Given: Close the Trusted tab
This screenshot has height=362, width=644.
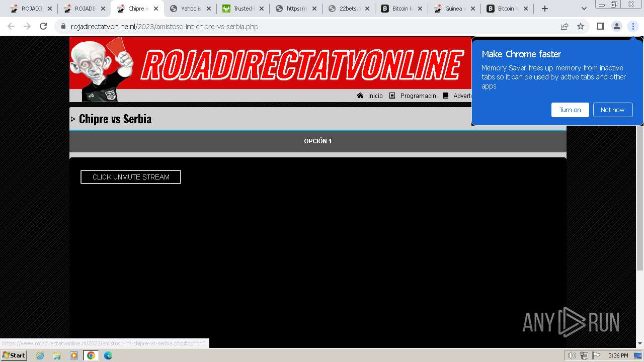Looking at the screenshot, I should click(262, 9).
